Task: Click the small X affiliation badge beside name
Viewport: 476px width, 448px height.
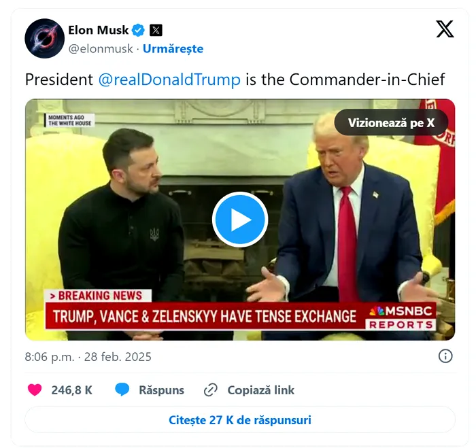Action: pyautogui.click(x=156, y=30)
